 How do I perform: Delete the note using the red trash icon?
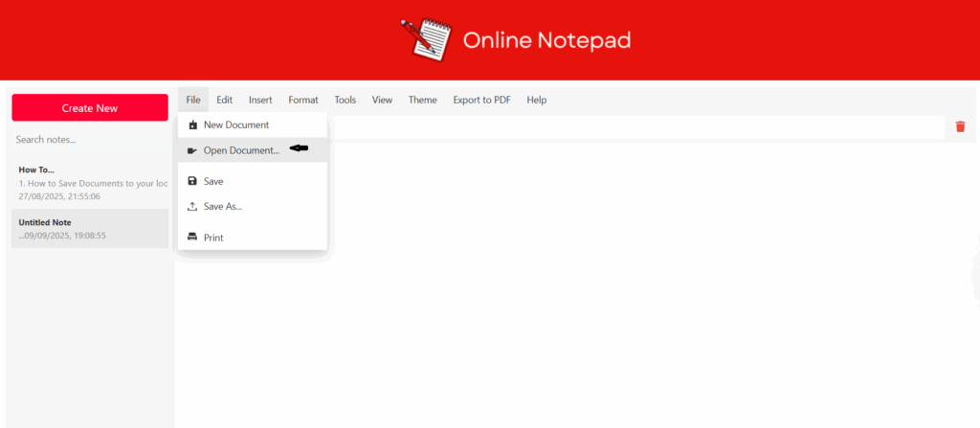[960, 126]
